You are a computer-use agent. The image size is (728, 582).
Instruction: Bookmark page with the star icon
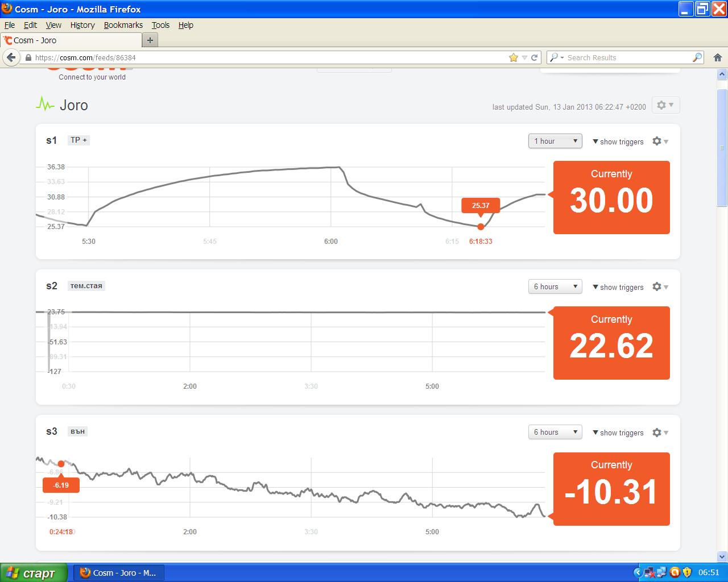point(514,57)
